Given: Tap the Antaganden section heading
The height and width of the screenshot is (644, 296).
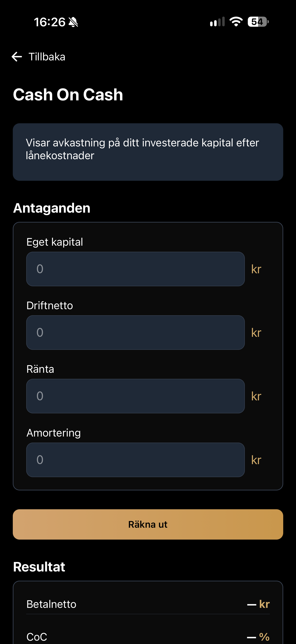Looking at the screenshot, I should tap(52, 208).
